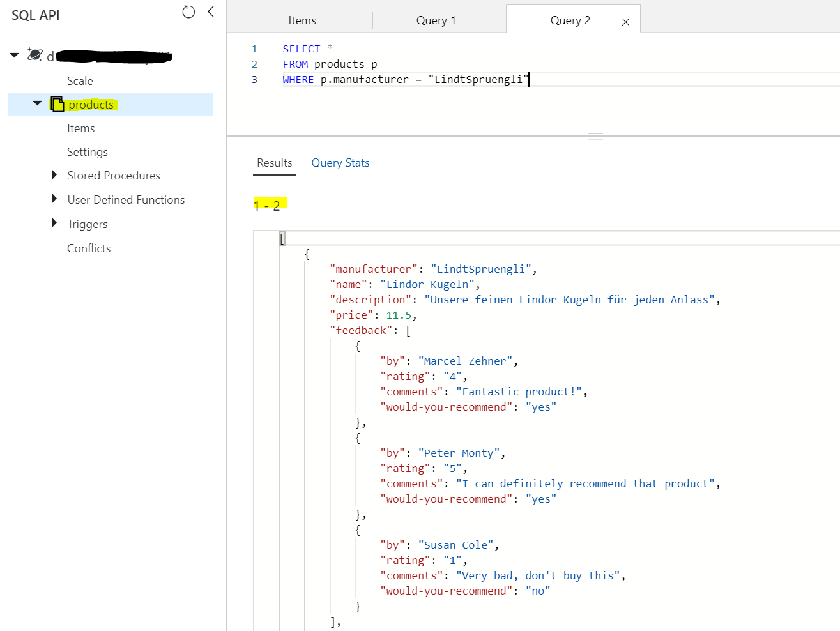
Task: Select User Defined Functions in the tree
Action: 126,200
